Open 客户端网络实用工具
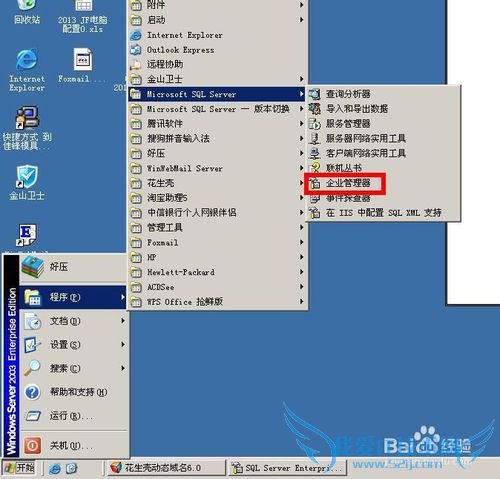The image size is (500, 479). click(x=384, y=153)
